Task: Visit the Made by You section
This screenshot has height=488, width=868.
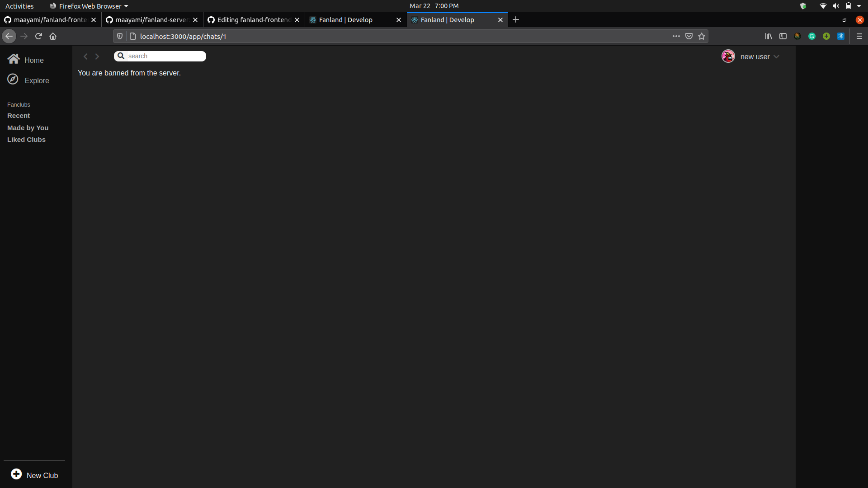Action: point(28,127)
